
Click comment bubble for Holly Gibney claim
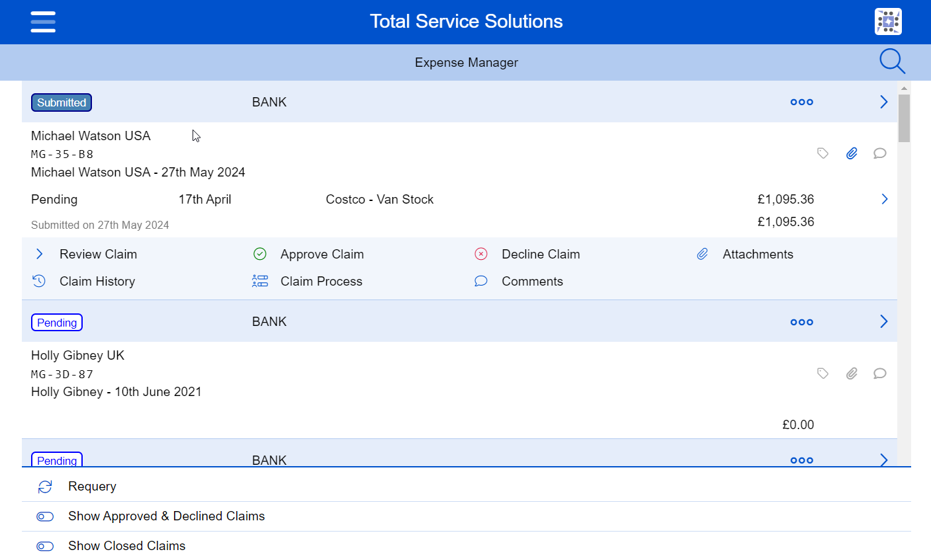[879, 374]
